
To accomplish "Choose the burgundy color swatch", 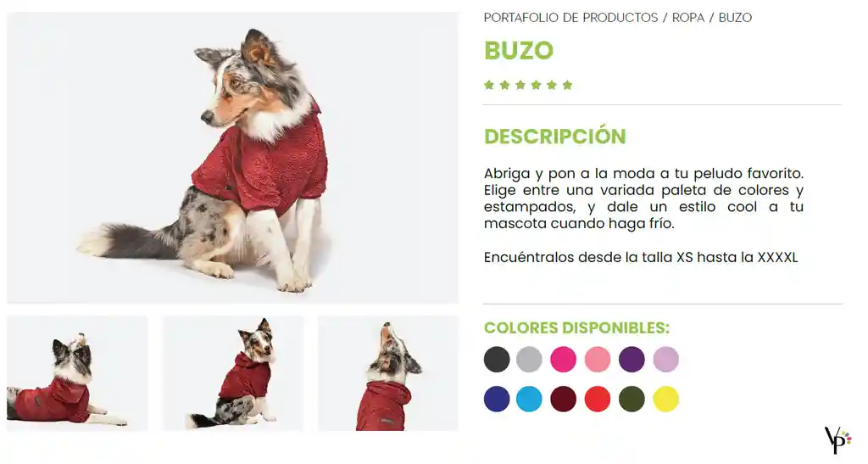I will [x=563, y=399].
